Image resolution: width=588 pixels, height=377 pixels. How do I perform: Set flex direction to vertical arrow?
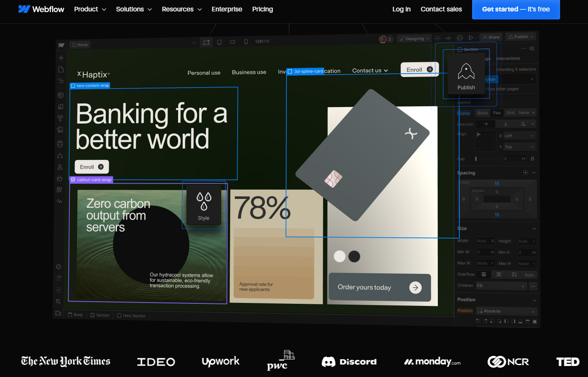coord(505,124)
